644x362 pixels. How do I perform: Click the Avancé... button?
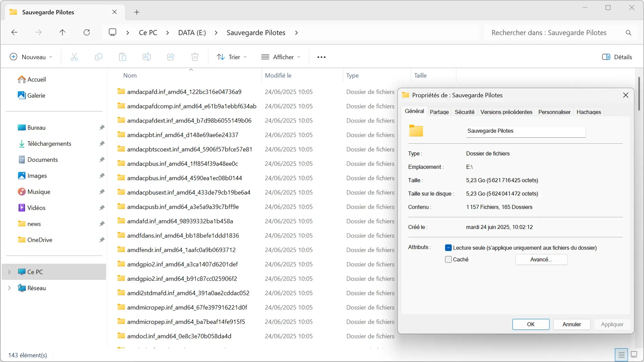541,259
